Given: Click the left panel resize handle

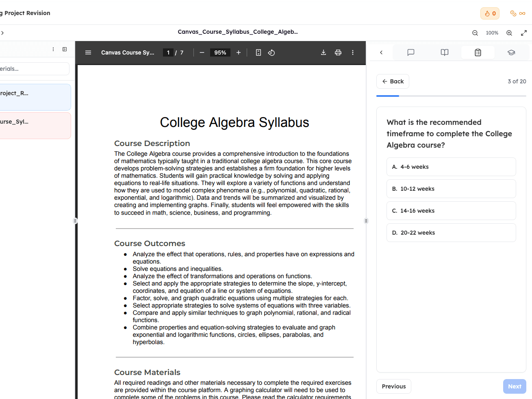Looking at the screenshot, I should [x=75, y=221].
